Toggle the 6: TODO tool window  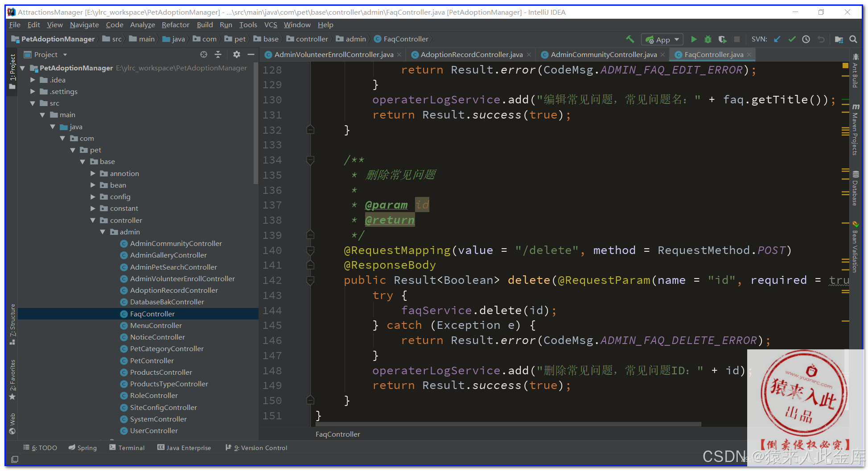pos(40,447)
